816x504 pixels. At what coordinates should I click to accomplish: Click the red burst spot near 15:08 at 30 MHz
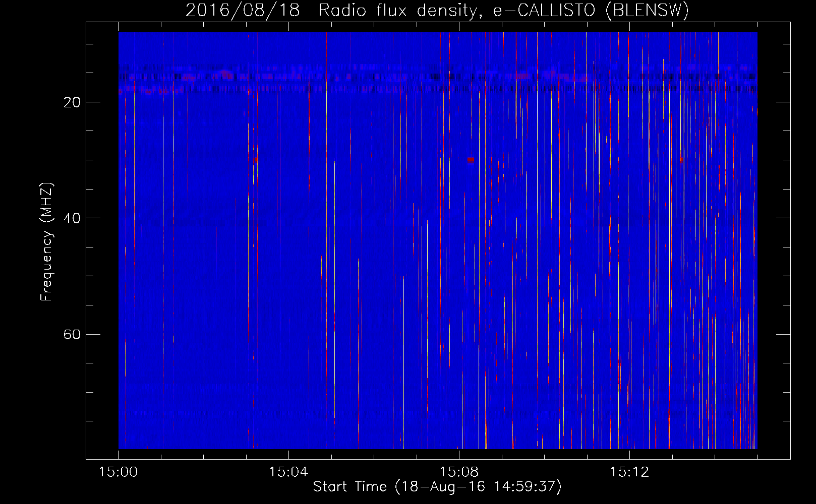[471, 160]
